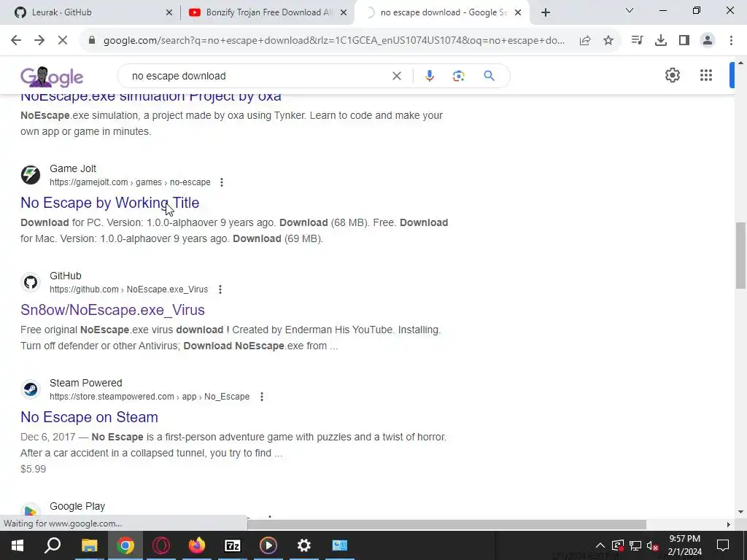Open the Chrome profile avatar
The height and width of the screenshot is (560, 747).
pos(708,41)
